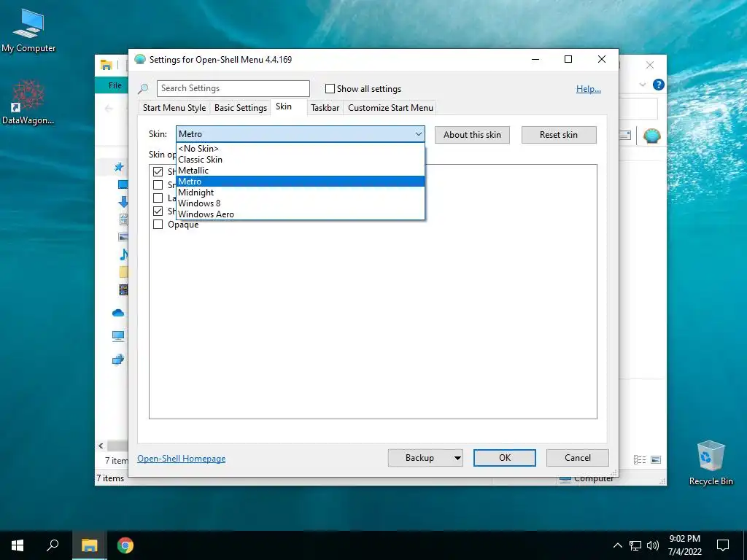Select Videos film icon in File Explorer sidebar
Image resolution: width=747 pixels, height=560 pixels.
tap(123, 289)
